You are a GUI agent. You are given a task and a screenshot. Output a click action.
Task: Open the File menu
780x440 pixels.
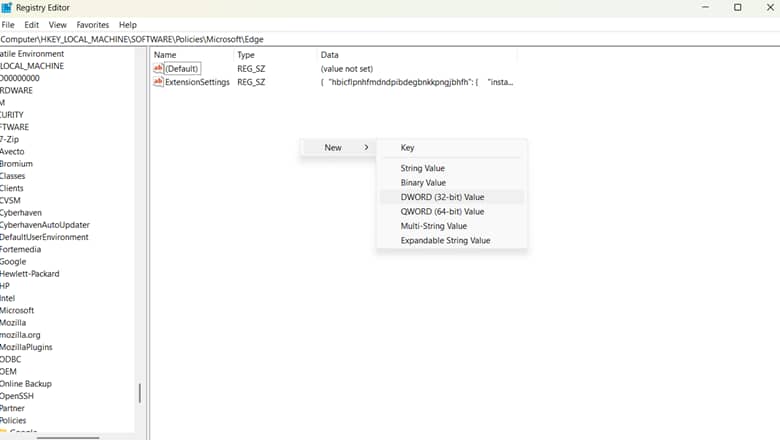[8, 25]
